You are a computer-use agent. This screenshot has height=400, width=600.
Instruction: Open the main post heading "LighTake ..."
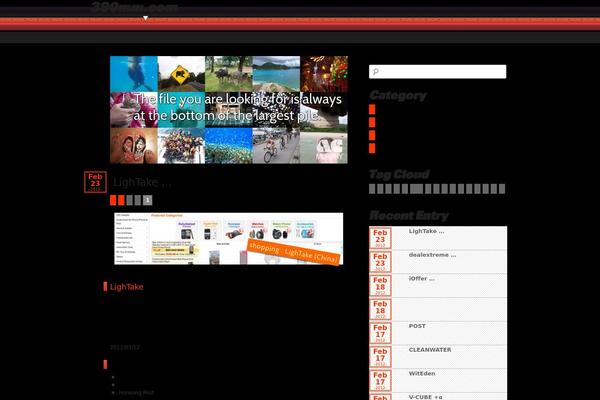[x=142, y=182]
